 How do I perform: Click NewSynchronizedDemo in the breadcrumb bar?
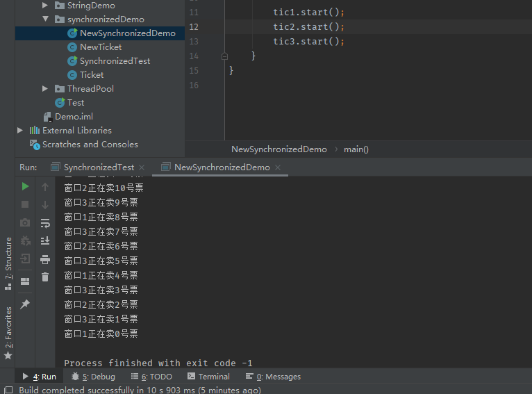coord(279,149)
